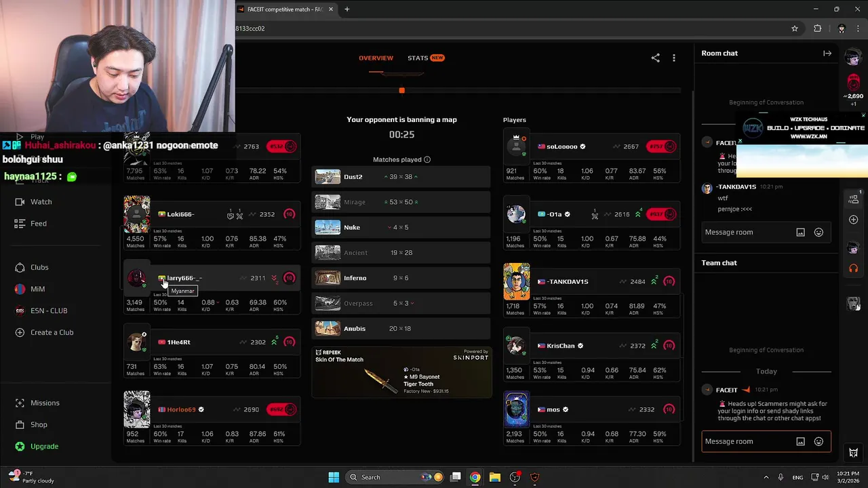Screen dimensions: 868x488
Task: Open player -O1a profile
Action: coord(555,214)
